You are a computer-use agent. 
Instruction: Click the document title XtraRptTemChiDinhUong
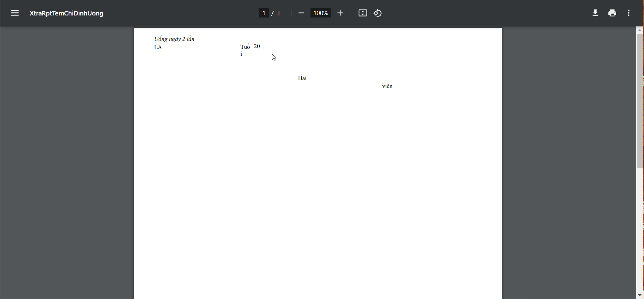point(66,13)
